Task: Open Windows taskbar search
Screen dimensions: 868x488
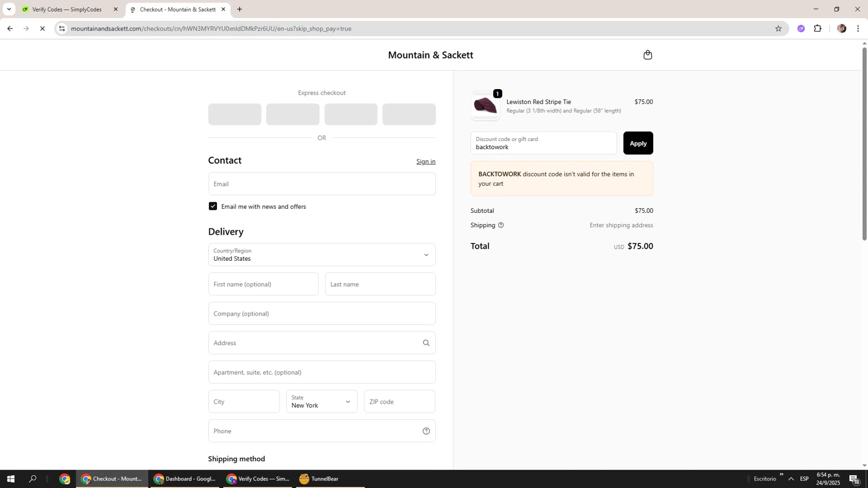Action: click(33, 479)
